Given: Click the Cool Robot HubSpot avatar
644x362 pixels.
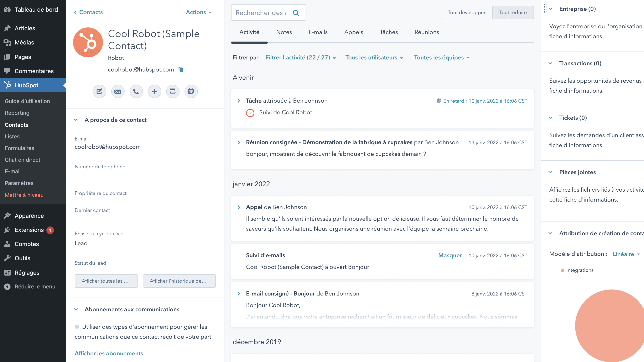Looking at the screenshot, I should point(88,42).
